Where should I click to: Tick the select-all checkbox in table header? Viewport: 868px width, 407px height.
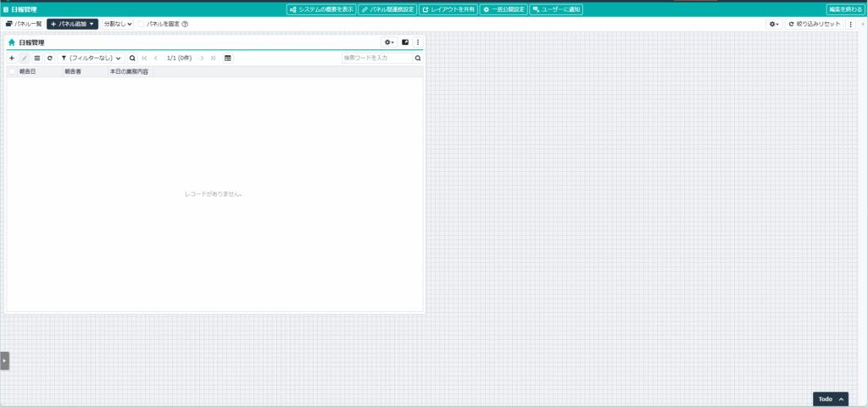point(12,72)
